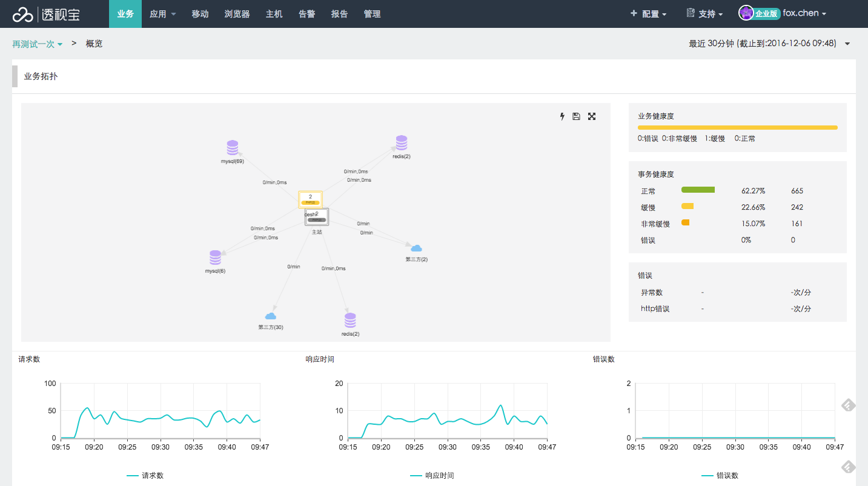Image resolution: width=868 pixels, height=486 pixels.
Task: Open the time range selector dropdown
Action: click(x=847, y=44)
